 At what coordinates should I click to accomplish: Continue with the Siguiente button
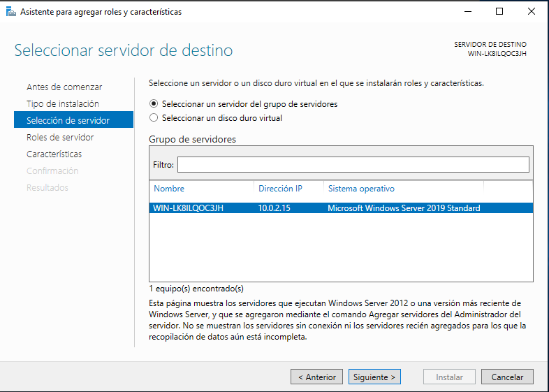pyautogui.click(x=374, y=377)
